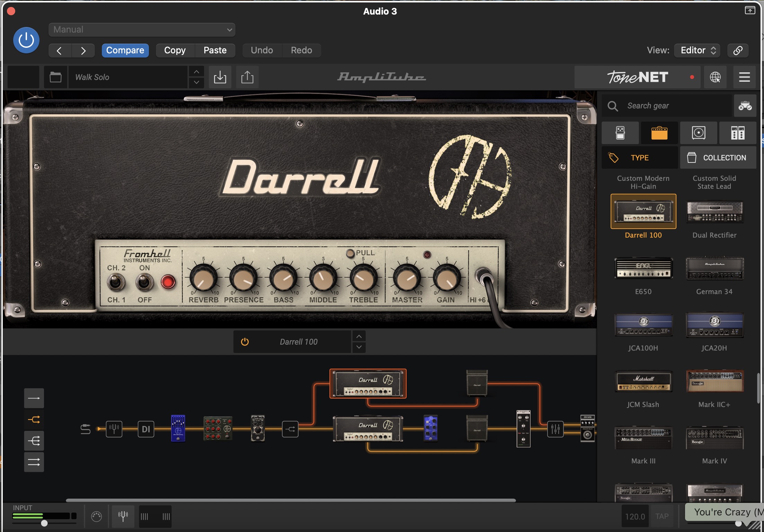Toggle the PULL switch above TREBLE
764x532 pixels.
350,254
